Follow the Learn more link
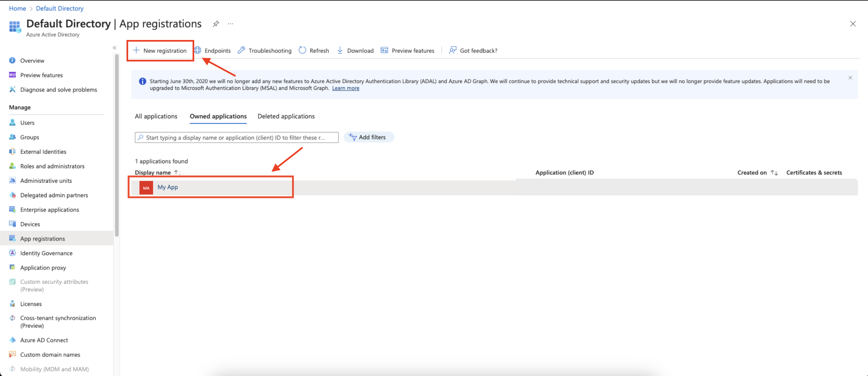The width and height of the screenshot is (868, 376). (x=346, y=88)
